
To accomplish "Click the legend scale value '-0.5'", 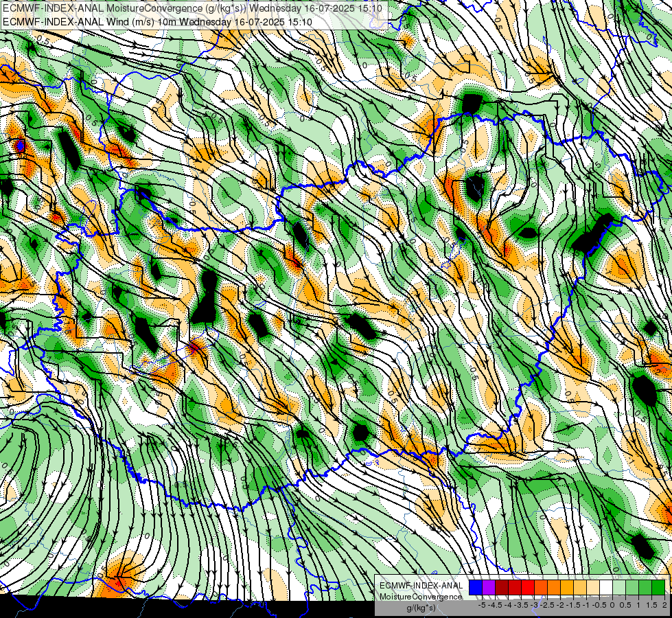I will [599, 605].
